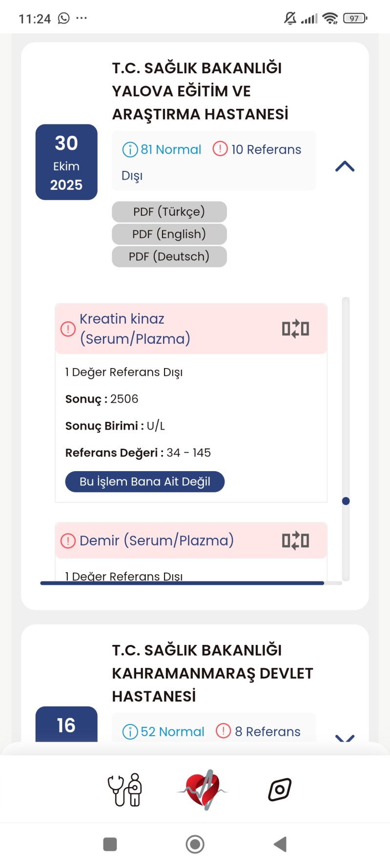
Task: Expand the Kahramanmaraş hospital results card
Action: [x=345, y=738]
